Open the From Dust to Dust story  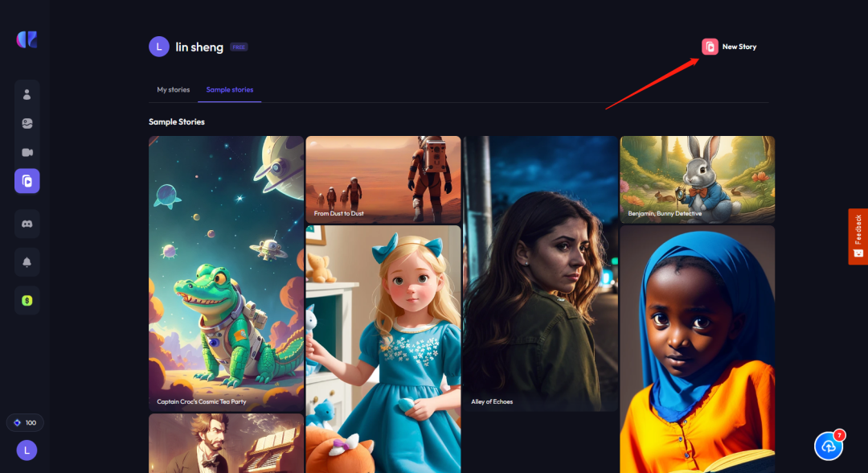coord(383,179)
